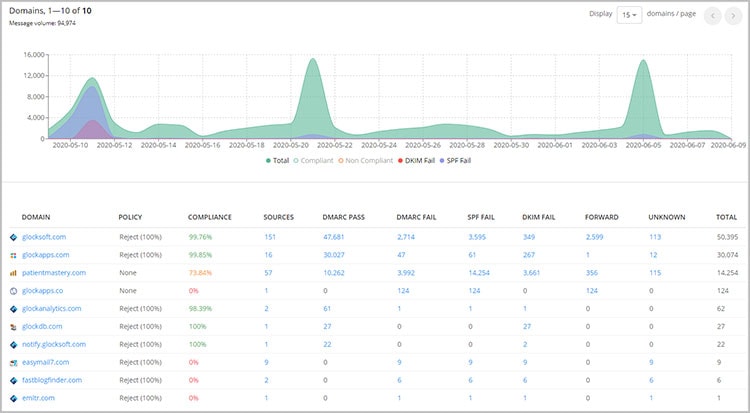Click glockapps.com DMARC pass value 30,027
The width and height of the screenshot is (750, 413).
[333, 255]
